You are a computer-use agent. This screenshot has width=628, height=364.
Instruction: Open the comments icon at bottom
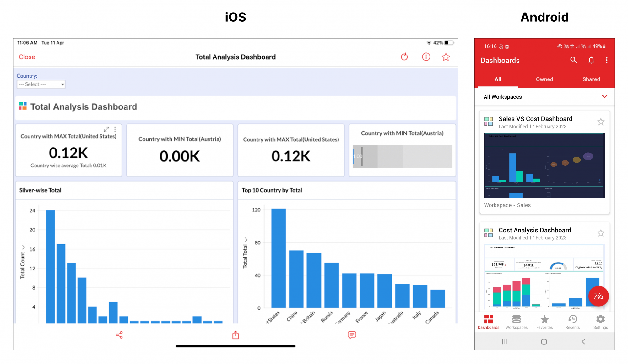tap(352, 335)
